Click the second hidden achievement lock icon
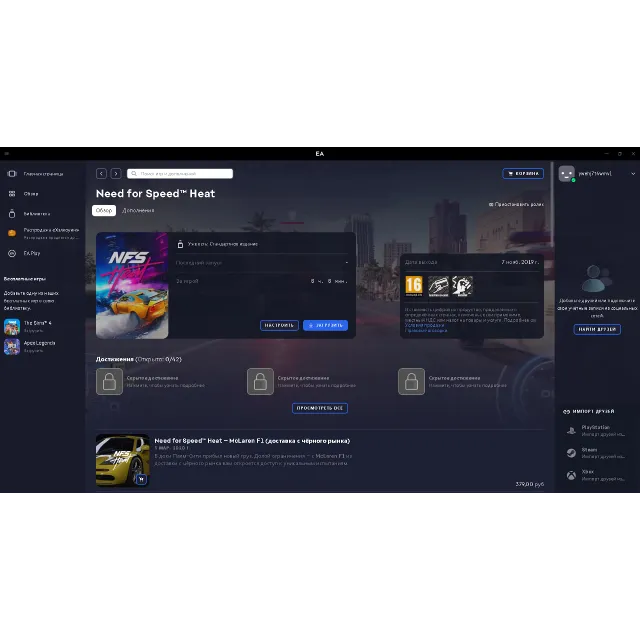Screen dimensions: 640x640 coord(260,382)
